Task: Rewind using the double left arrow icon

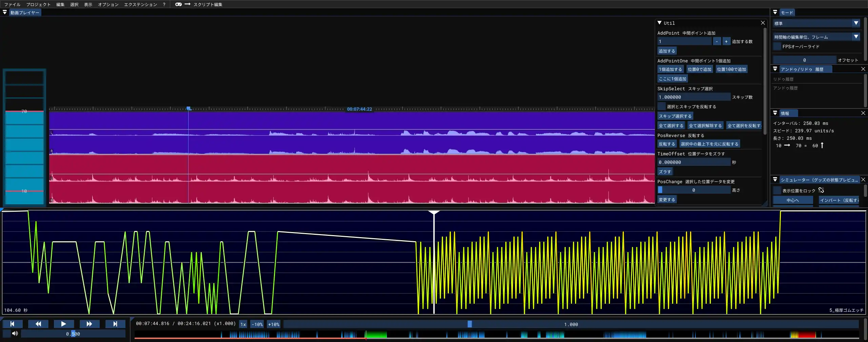Action: tap(38, 324)
